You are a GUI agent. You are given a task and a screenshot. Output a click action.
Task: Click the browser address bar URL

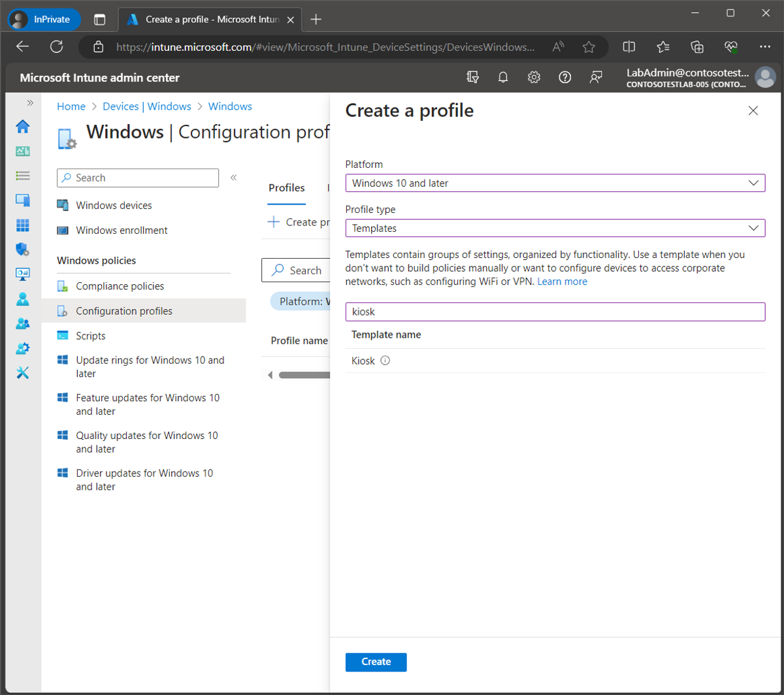[325, 47]
